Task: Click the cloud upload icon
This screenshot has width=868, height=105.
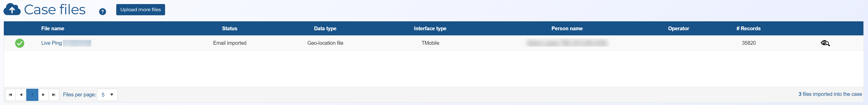Action: 12,9
